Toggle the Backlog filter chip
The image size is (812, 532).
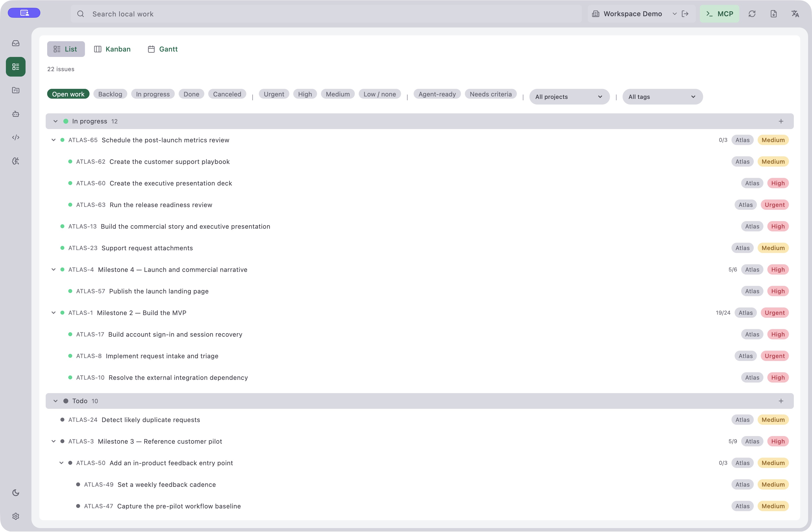coord(110,94)
